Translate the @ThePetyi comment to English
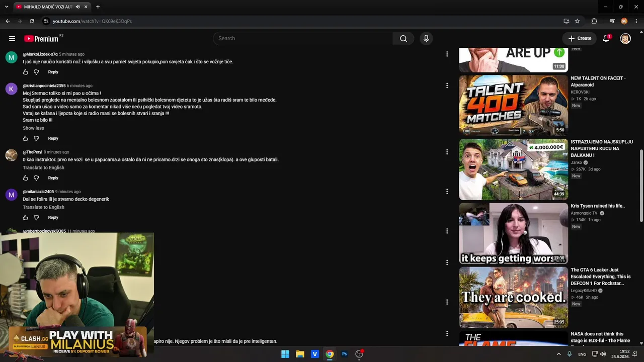Viewport: 644px width, 362px height. pos(43,168)
